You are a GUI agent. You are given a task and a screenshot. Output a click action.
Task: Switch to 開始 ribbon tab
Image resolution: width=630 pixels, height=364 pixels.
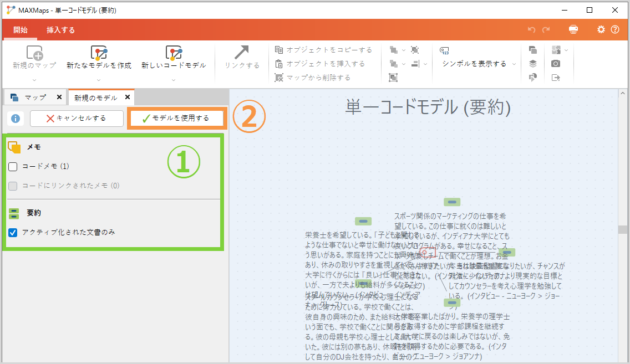(21, 30)
